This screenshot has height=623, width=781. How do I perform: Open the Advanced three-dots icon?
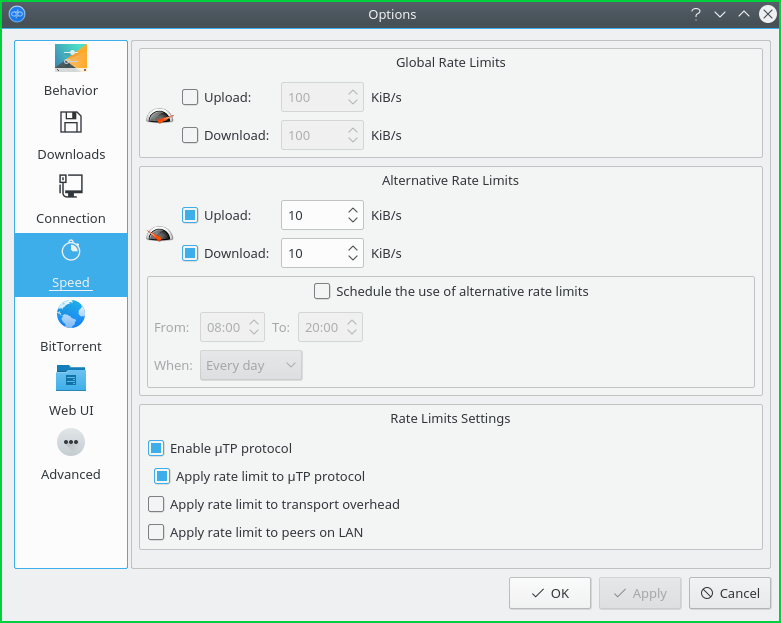click(71, 442)
